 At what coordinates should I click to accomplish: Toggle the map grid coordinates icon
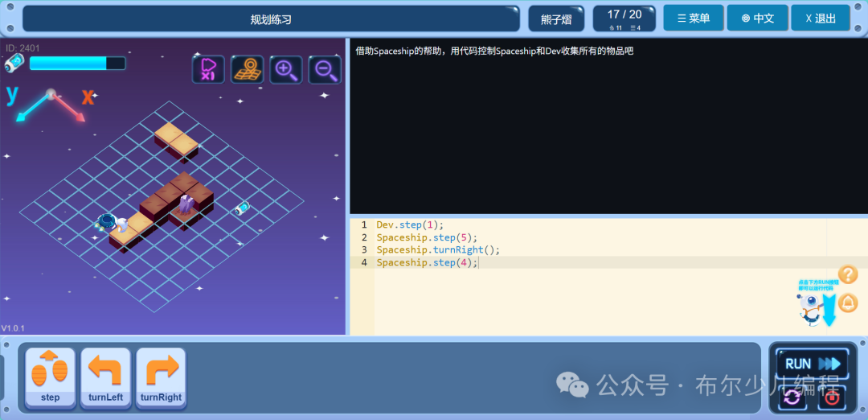click(x=247, y=69)
